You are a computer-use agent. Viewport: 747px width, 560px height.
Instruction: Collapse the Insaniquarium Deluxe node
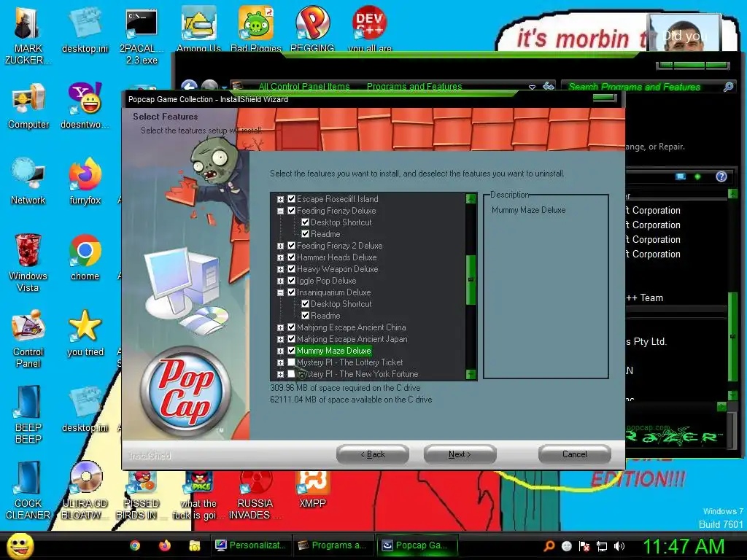tap(281, 293)
